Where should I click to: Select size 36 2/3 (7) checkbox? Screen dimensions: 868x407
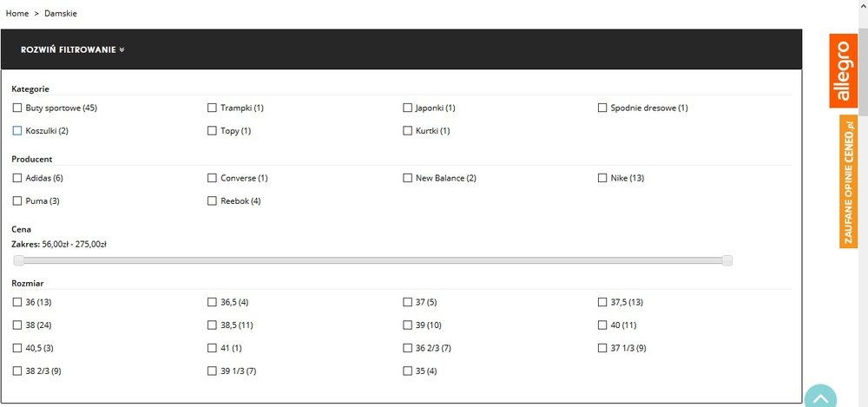coord(407,348)
